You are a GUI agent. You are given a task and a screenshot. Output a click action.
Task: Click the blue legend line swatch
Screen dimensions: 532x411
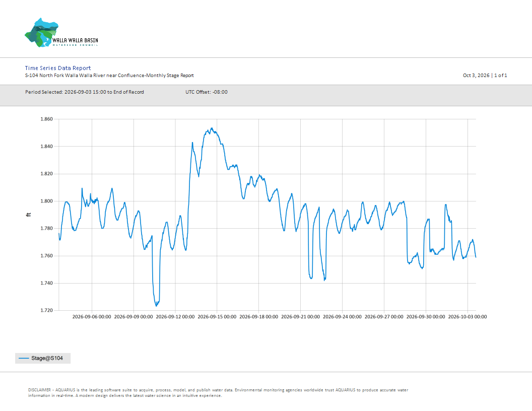coord(24,358)
